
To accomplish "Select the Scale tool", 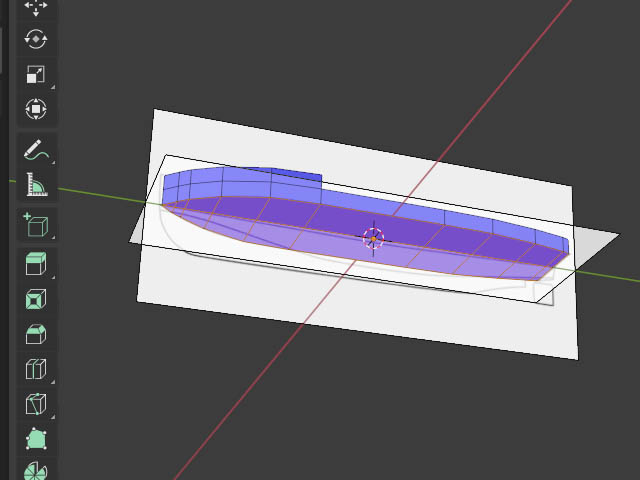I will (36, 74).
